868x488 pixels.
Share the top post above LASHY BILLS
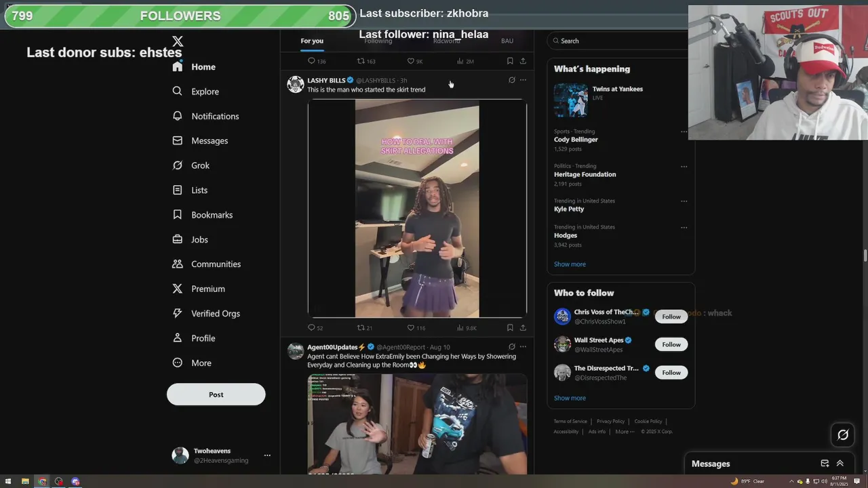click(x=523, y=61)
